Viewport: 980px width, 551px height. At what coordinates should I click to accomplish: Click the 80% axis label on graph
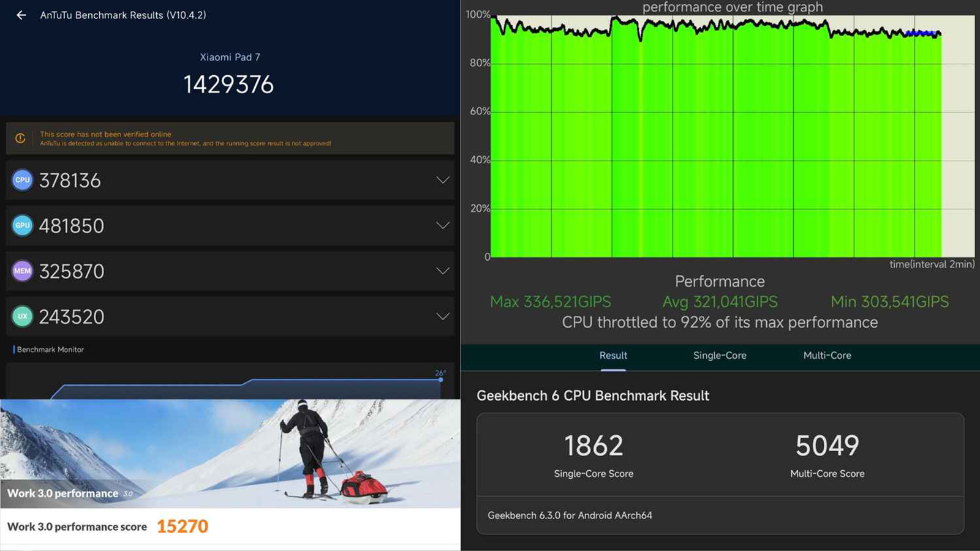[x=480, y=62]
